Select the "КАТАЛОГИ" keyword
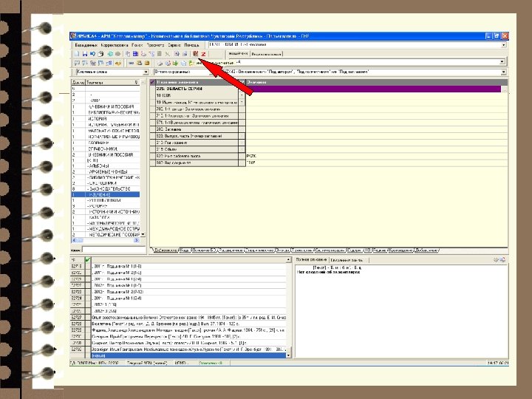 (106, 217)
